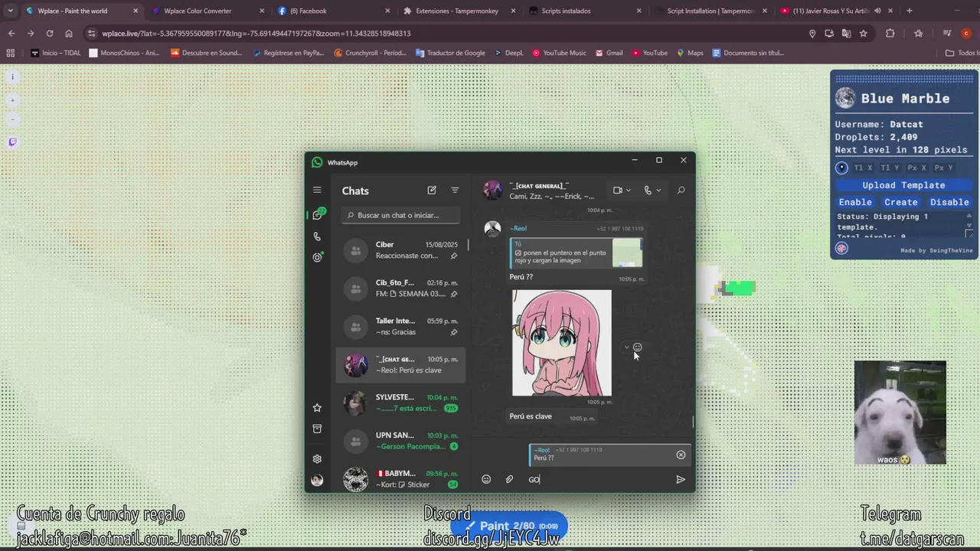Click the Paint 2/80 button

[509, 526]
